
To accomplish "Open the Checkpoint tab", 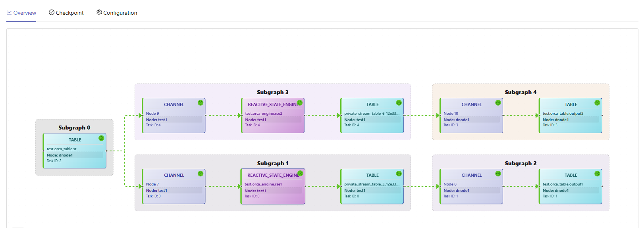I will 66,13.
